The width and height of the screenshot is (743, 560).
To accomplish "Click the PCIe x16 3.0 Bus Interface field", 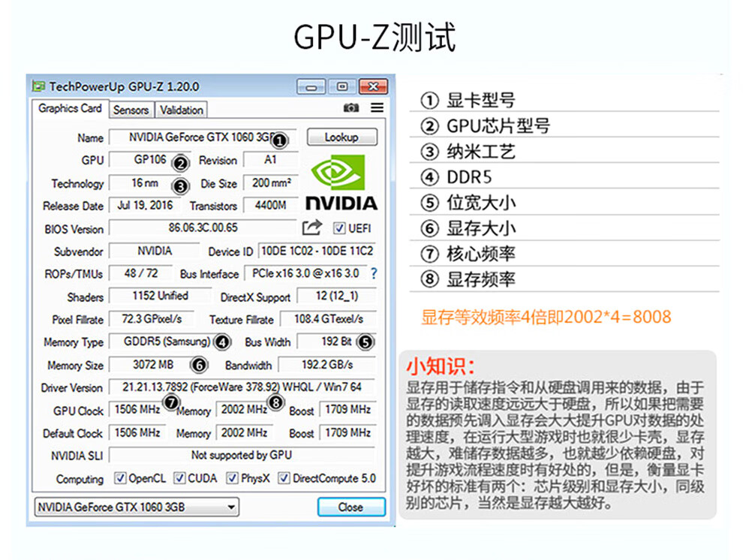I will pos(306,273).
